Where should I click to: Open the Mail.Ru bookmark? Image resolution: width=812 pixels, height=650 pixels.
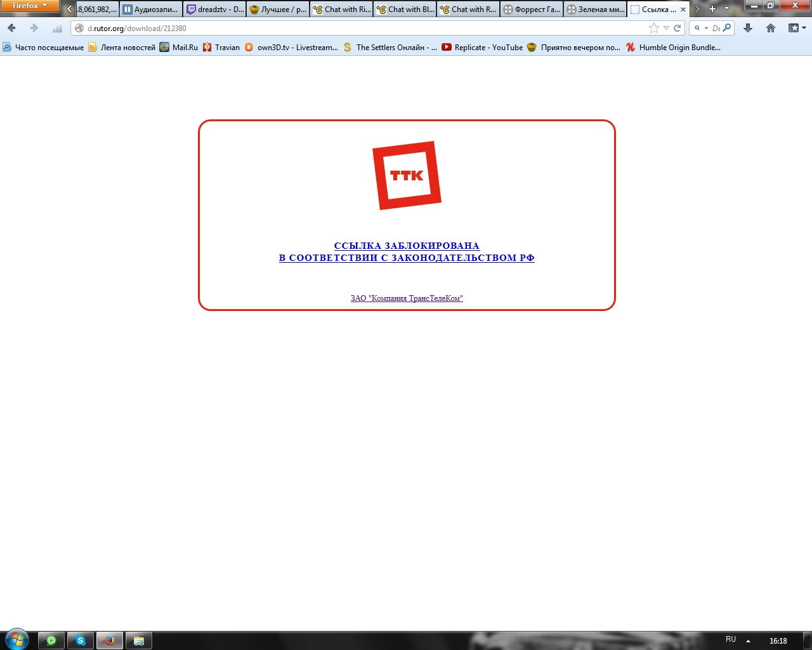coord(179,47)
